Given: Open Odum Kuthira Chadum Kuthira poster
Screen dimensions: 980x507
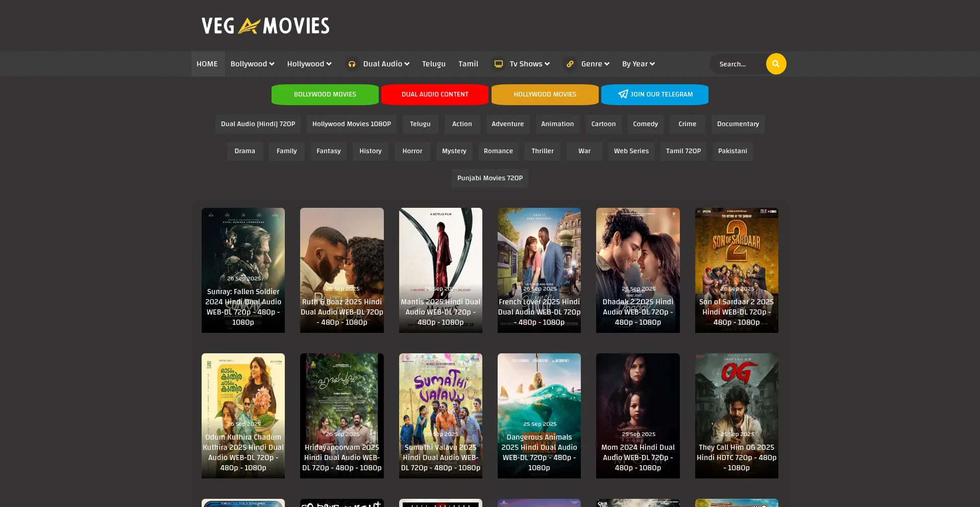Looking at the screenshot, I should [243, 416].
